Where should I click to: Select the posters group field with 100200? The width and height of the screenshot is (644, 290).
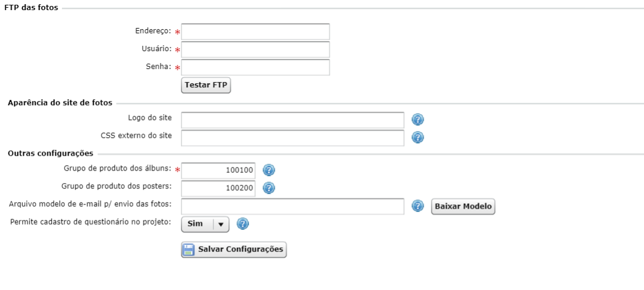pyautogui.click(x=218, y=189)
